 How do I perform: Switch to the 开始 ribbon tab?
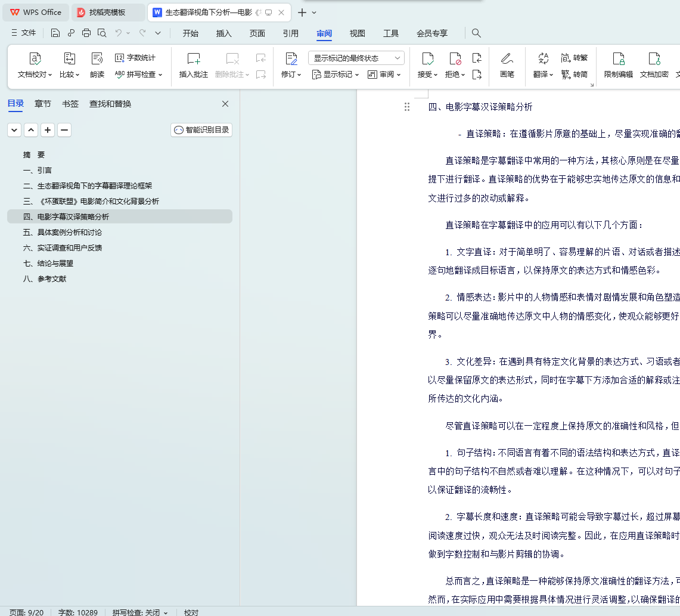pyautogui.click(x=190, y=33)
